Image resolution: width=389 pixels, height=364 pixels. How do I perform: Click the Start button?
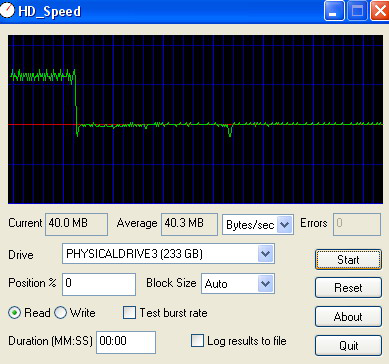point(348,260)
